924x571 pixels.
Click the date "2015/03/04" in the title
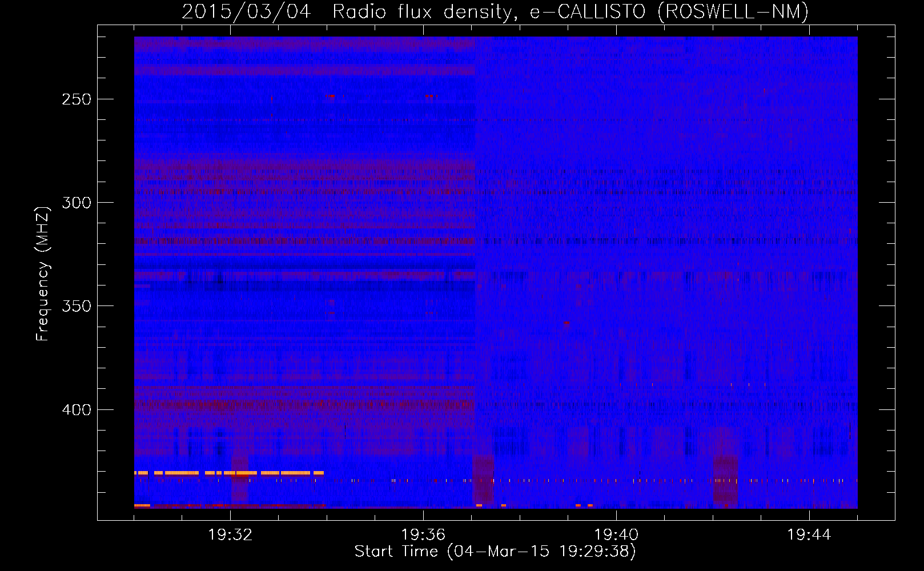pyautogui.click(x=246, y=11)
